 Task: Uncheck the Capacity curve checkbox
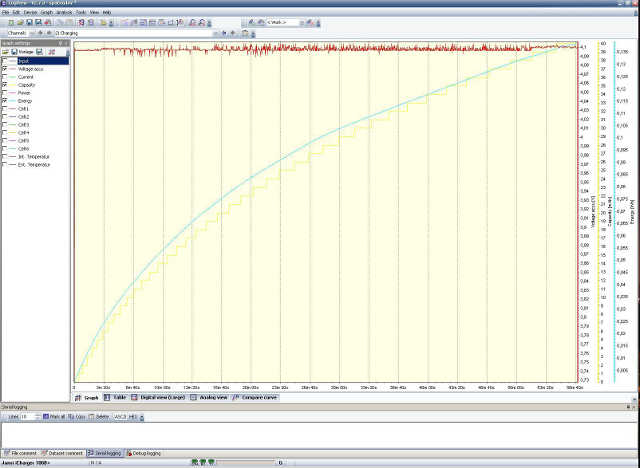coord(5,85)
